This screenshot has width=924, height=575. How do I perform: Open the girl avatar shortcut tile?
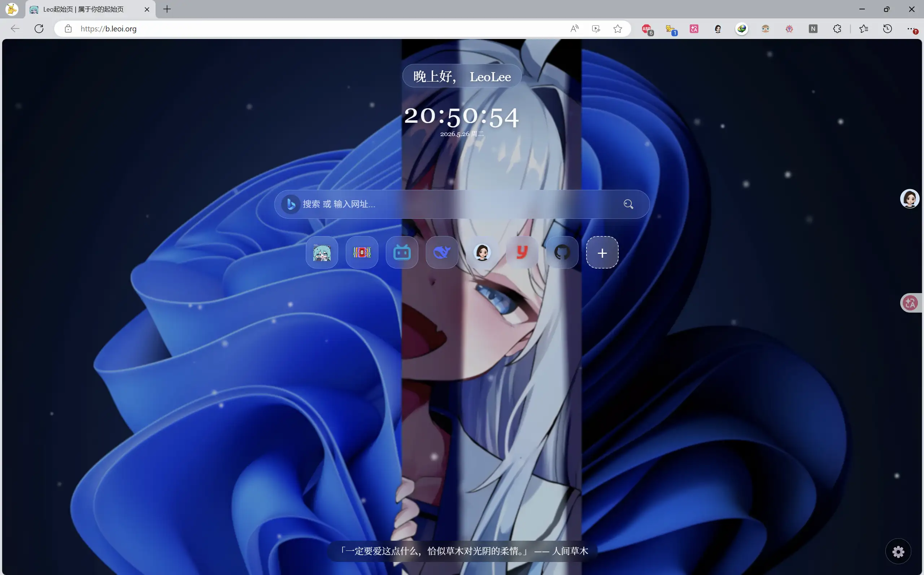(482, 253)
